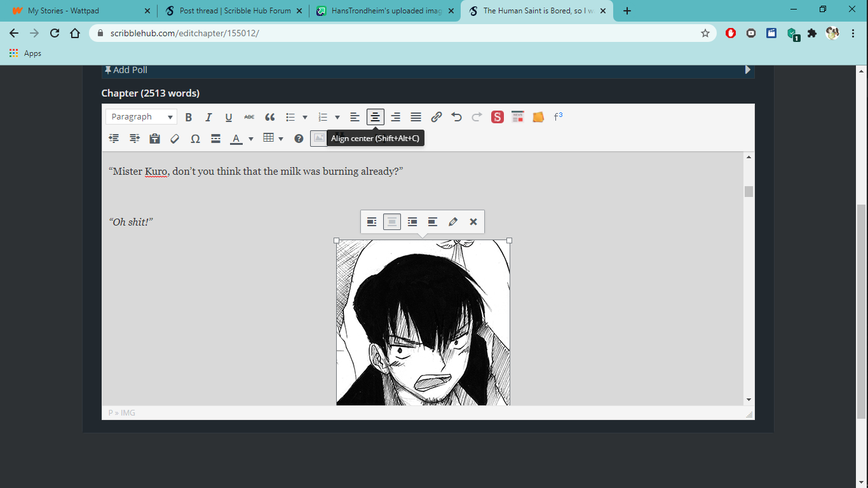The image size is (868, 488).
Task: Expand the bulleted list style dropdown arrow
Action: click(305, 117)
